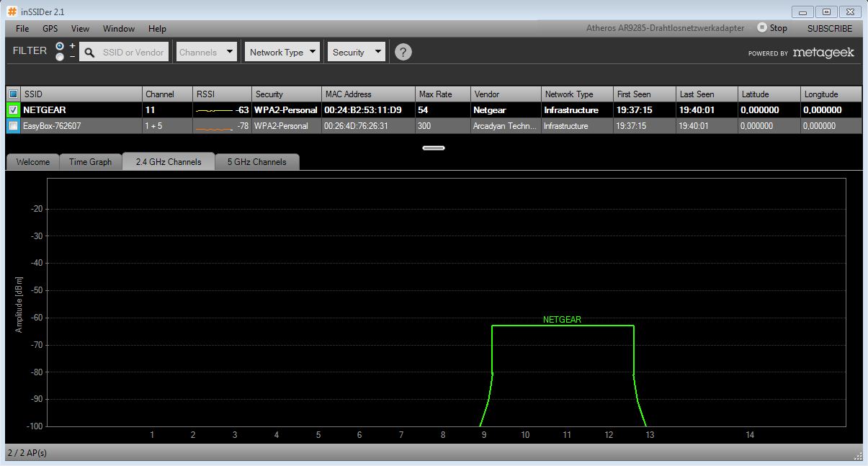Click the Arcadyan Techn... vendor cell
This screenshot has width=868, height=466.
point(506,126)
